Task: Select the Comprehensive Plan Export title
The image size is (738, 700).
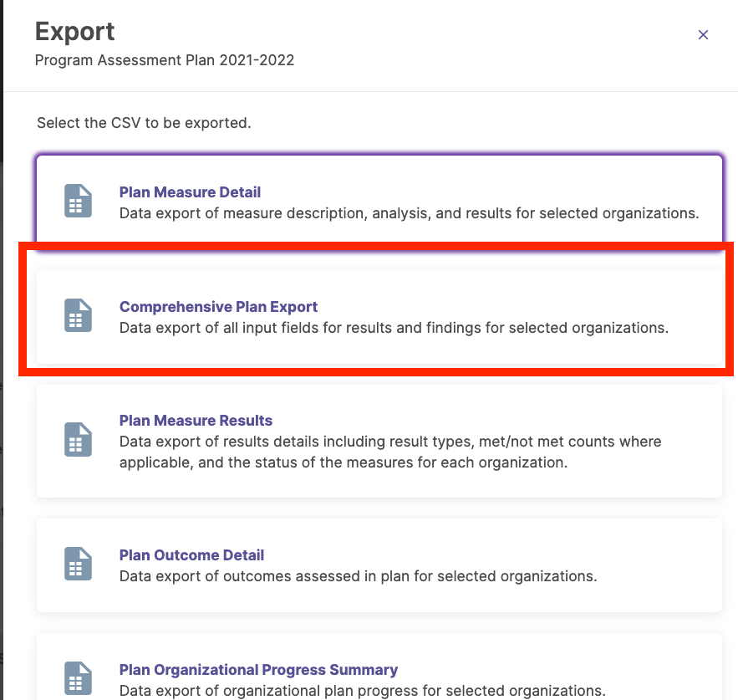Action: point(218,307)
